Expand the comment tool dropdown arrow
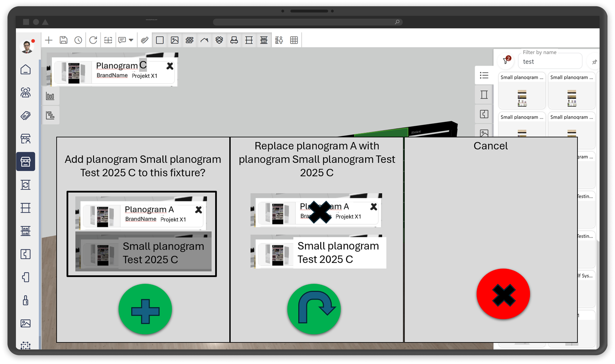This screenshot has width=615, height=364. pyautogui.click(x=131, y=40)
